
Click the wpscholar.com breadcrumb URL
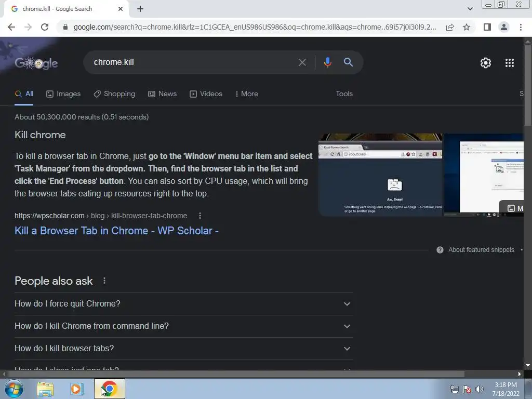[x=101, y=216]
